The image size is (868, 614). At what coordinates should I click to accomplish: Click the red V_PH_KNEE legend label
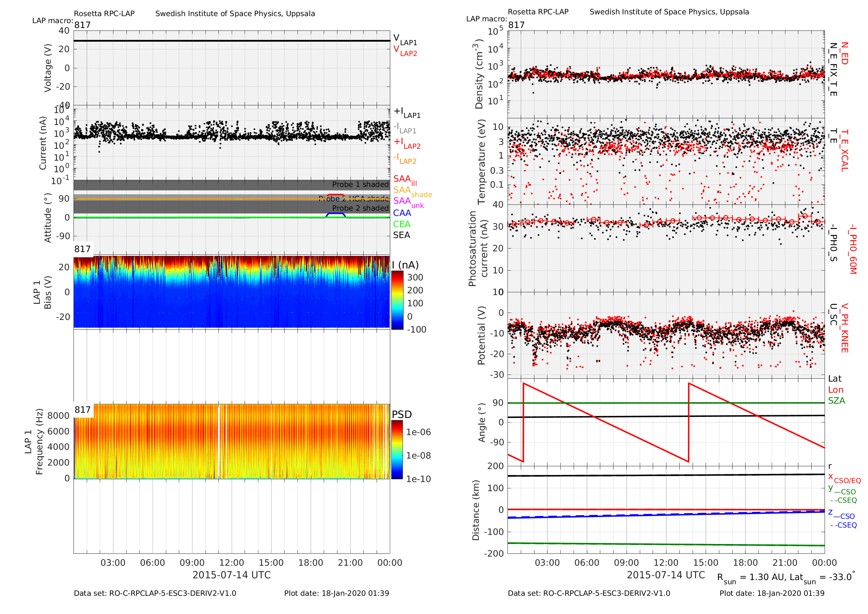click(x=844, y=328)
